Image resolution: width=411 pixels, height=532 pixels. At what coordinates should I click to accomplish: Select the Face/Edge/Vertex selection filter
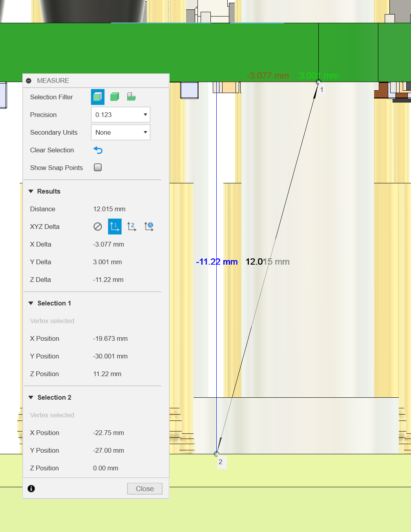click(98, 97)
